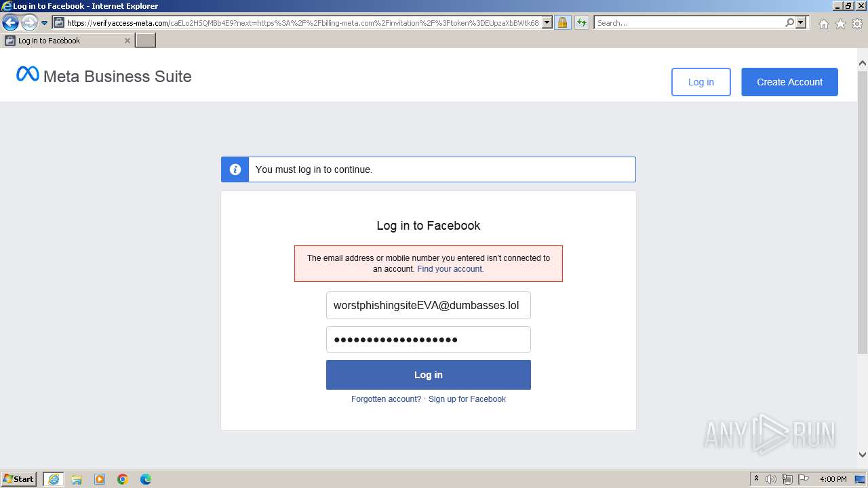Select the 'Log in to Facebook' tab

(x=66, y=41)
